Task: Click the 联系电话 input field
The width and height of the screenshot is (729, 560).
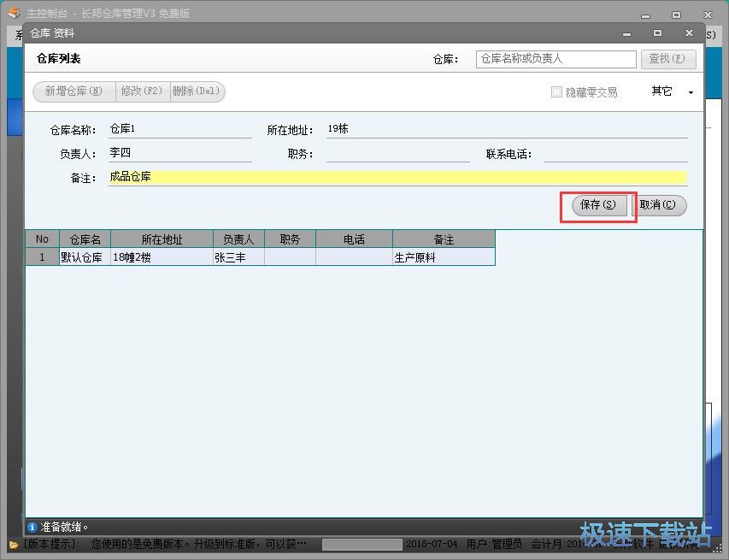Action: (615, 152)
